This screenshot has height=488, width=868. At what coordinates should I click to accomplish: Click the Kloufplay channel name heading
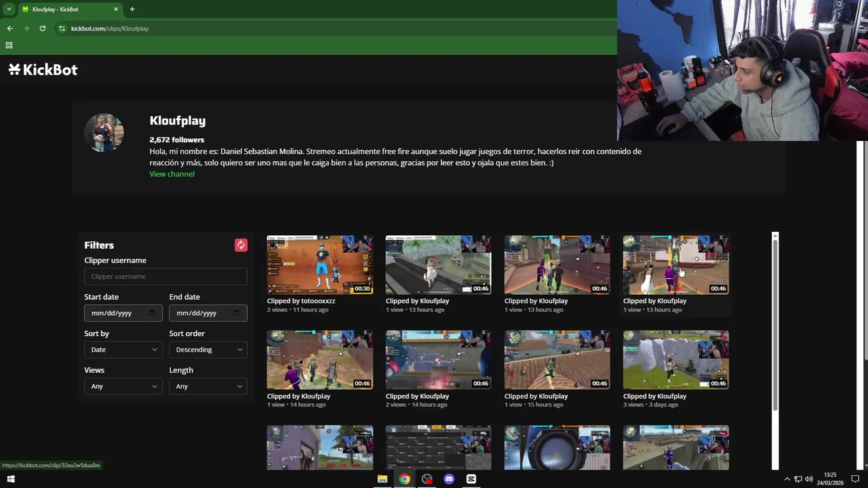coord(178,121)
